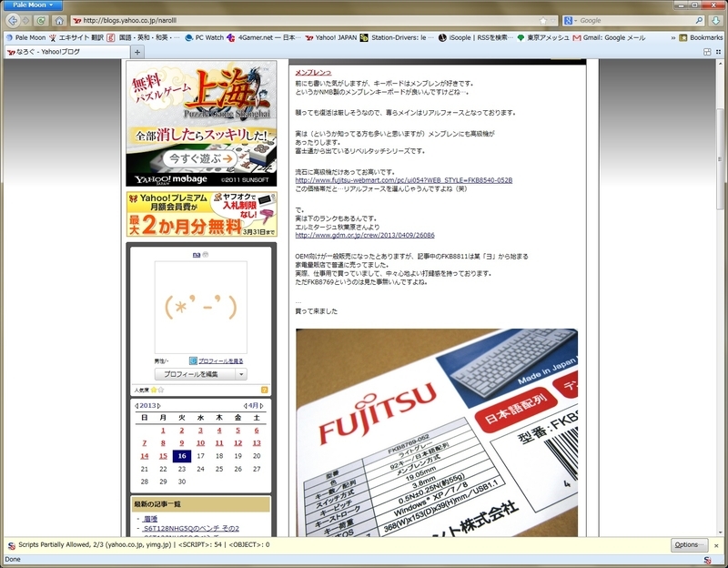
Task: Open the Gmail bookmark
Action: (609, 37)
